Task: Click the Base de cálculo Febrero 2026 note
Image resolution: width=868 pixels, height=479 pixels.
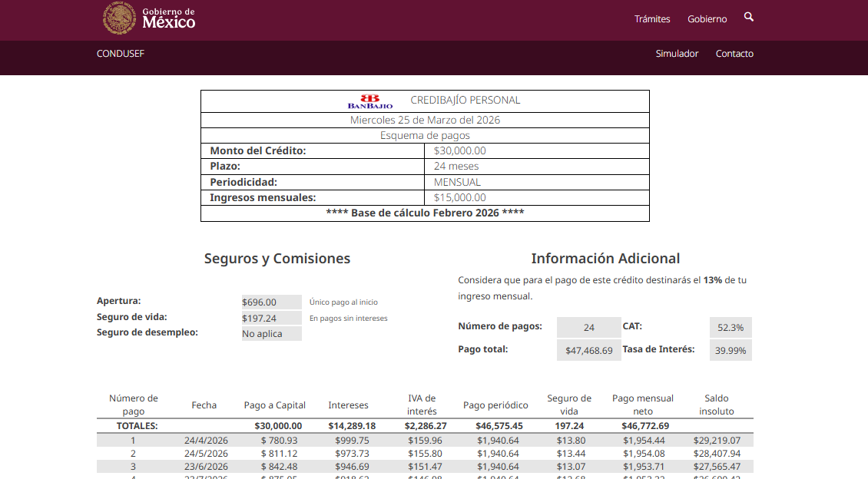Action: click(x=425, y=213)
